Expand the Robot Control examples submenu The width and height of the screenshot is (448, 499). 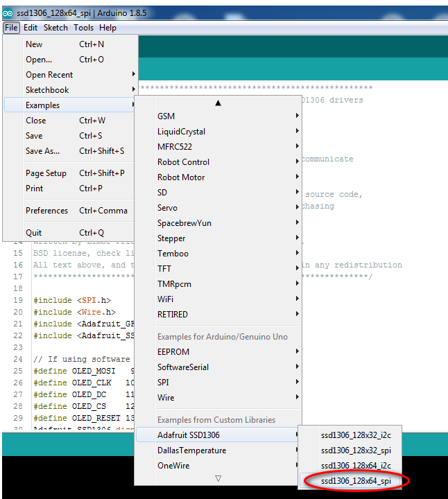click(x=218, y=162)
